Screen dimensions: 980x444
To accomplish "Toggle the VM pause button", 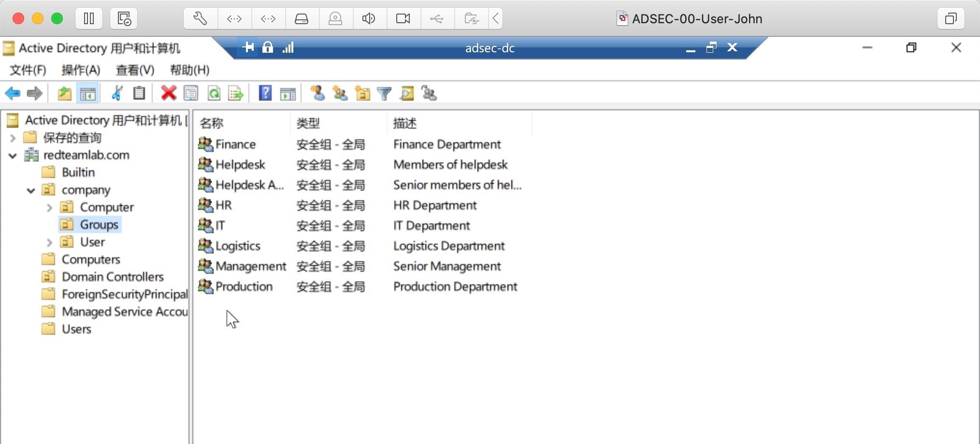I will tap(89, 19).
